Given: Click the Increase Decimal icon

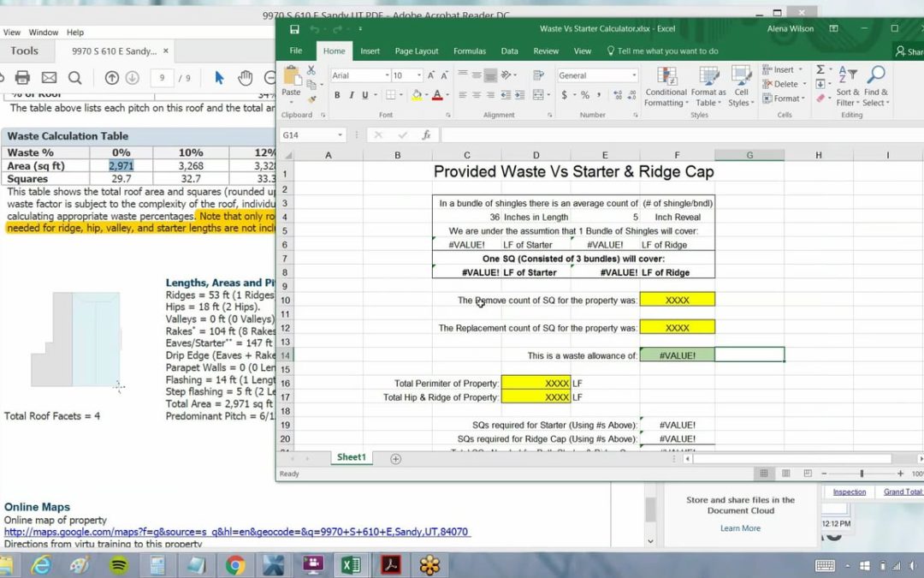Looking at the screenshot, I should click(618, 95).
